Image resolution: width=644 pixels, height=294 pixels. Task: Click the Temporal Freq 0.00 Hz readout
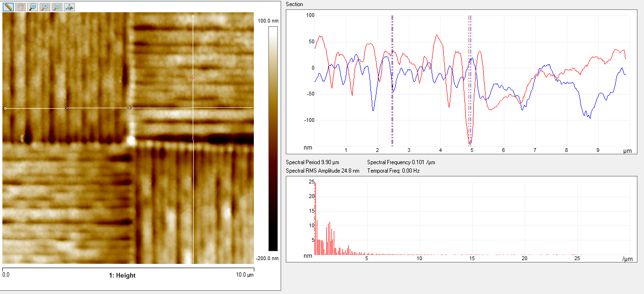393,171
